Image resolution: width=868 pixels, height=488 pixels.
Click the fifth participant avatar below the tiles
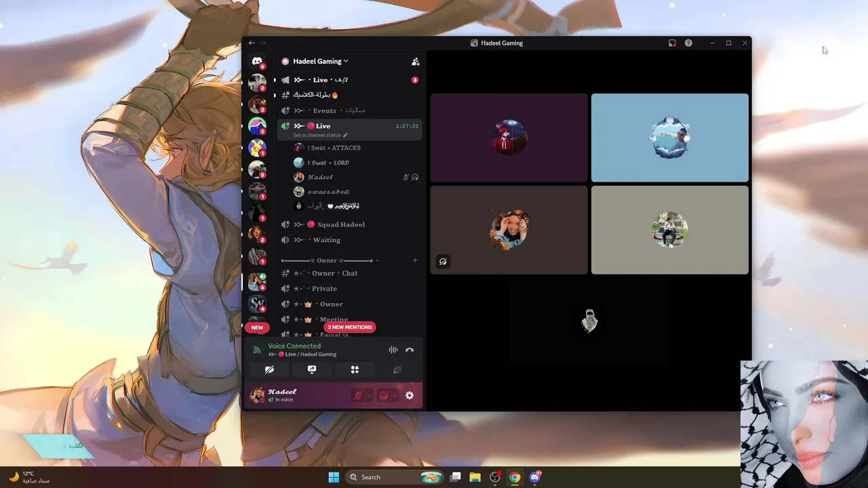[590, 321]
